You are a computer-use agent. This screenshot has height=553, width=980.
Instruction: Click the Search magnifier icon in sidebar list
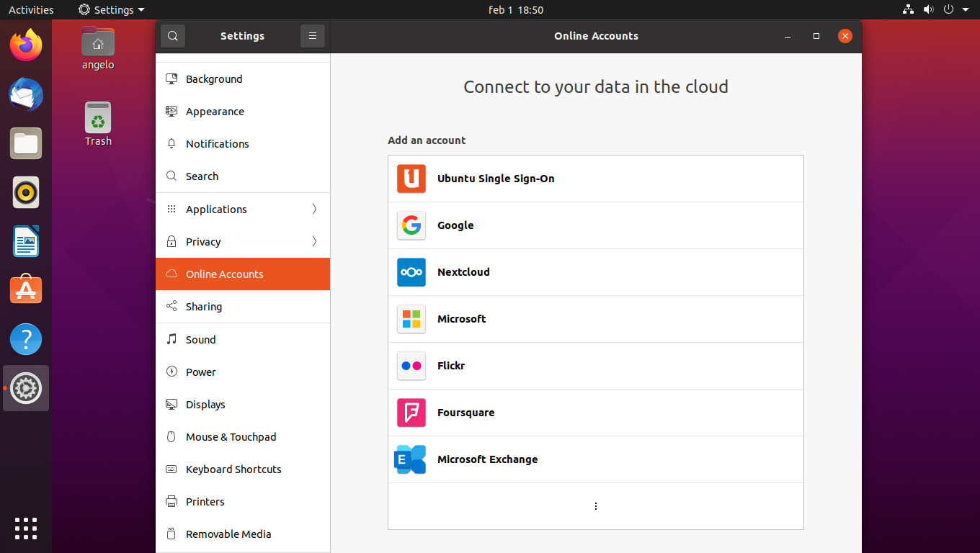(x=171, y=176)
